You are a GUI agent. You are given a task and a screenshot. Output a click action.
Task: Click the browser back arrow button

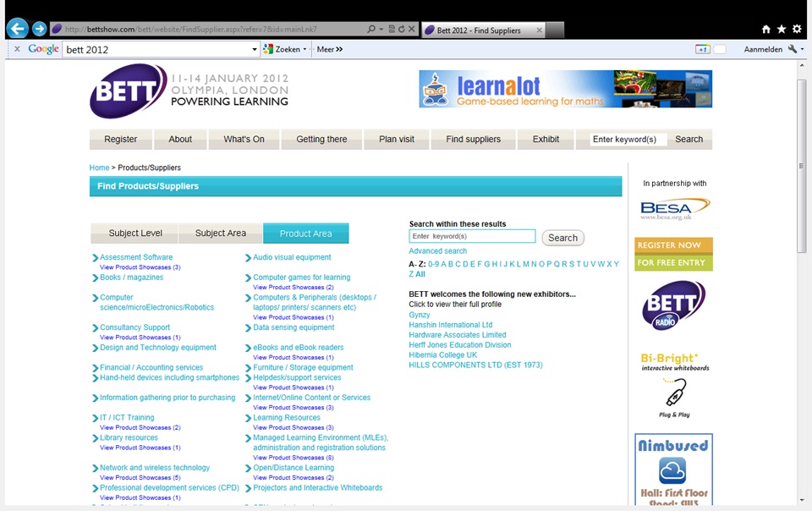coord(17,29)
